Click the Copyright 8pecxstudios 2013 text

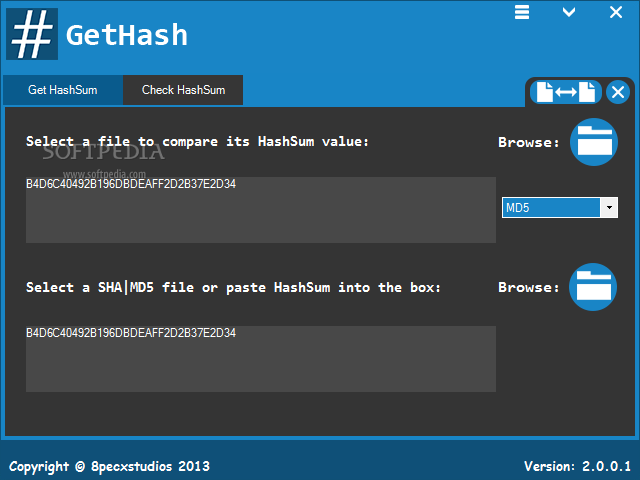coord(109,466)
